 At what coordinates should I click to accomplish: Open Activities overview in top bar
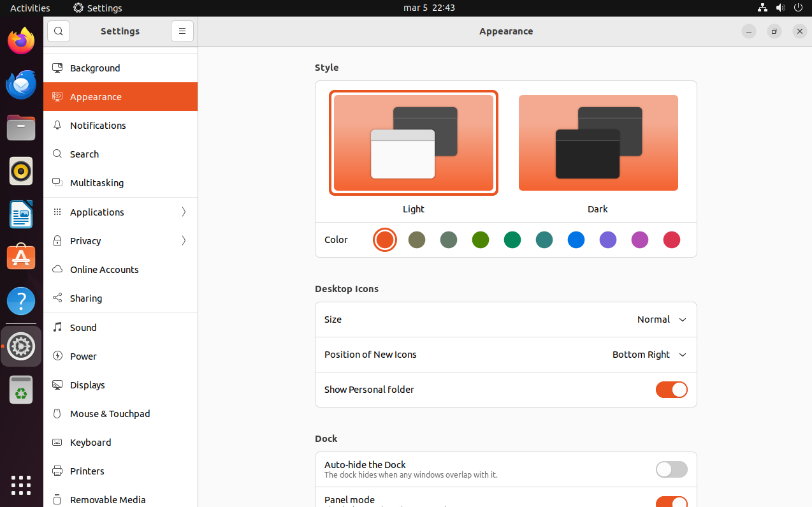[x=30, y=8]
